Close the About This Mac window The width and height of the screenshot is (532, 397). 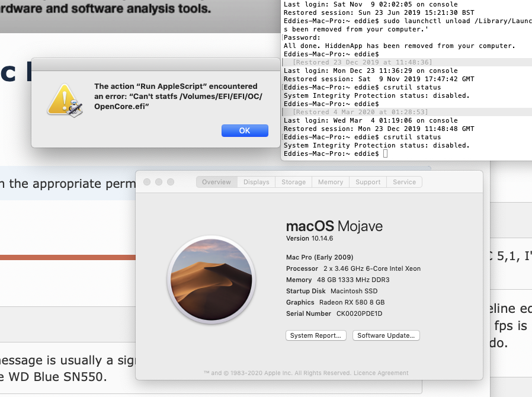(147, 182)
